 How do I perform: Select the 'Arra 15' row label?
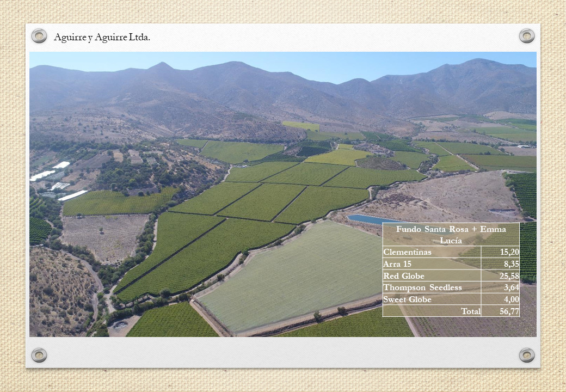(432, 264)
